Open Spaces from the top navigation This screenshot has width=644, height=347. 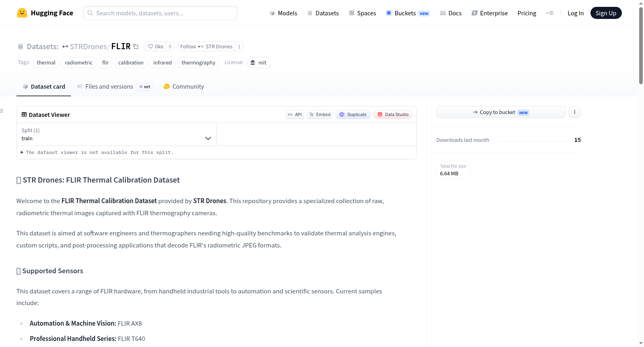tap(363, 13)
